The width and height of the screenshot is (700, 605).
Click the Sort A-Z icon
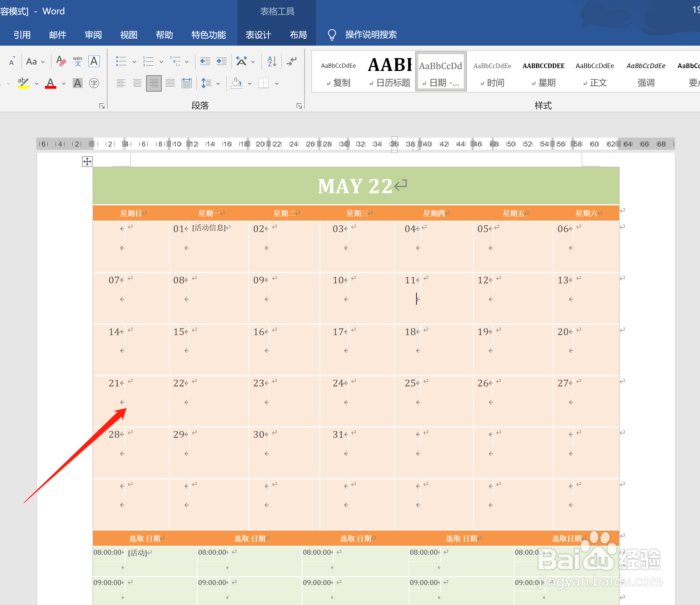click(272, 61)
